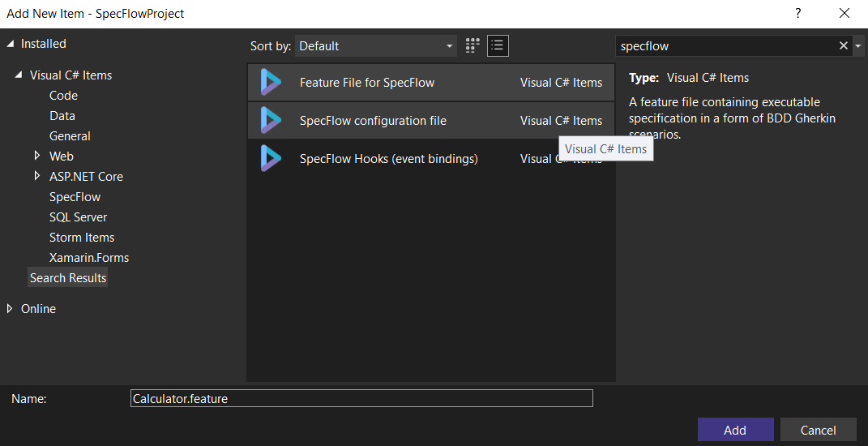Select the Web category label
The height and width of the screenshot is (446, 868).
[x=61, y=157]
